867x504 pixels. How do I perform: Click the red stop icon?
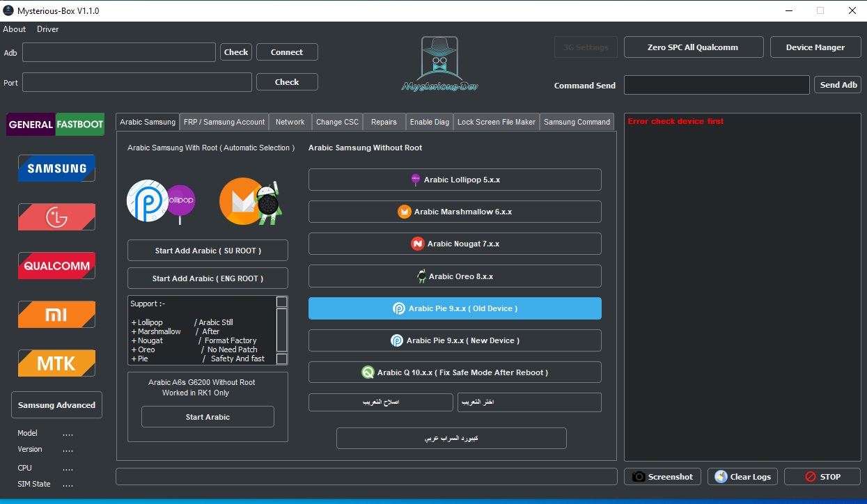pos(811,477)
